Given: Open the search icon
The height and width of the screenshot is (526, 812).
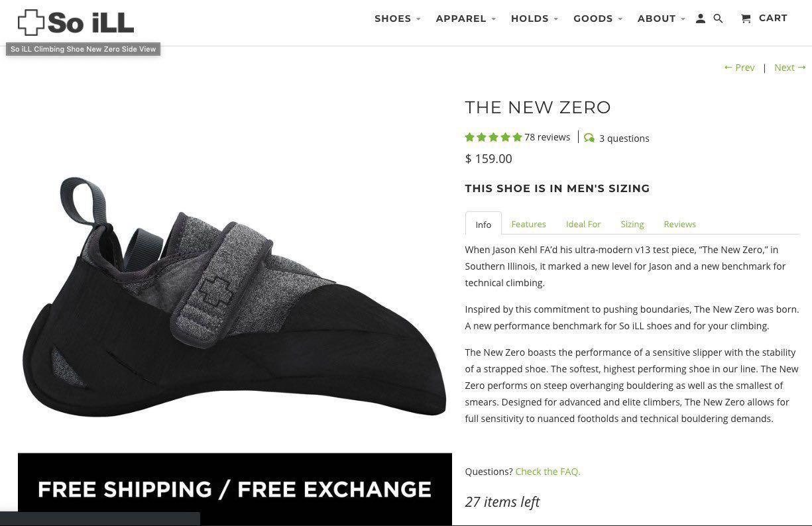Looking at the screenshot, I should tap(718, 18).
